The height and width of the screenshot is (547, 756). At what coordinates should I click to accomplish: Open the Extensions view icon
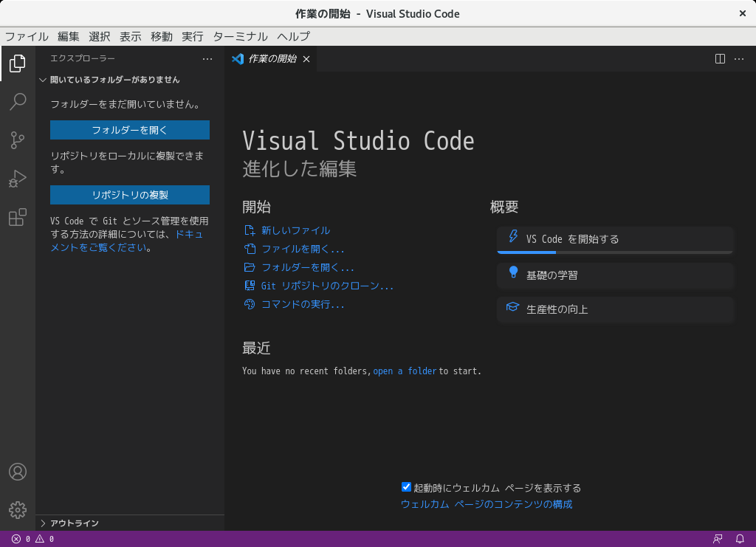(18, 217)
